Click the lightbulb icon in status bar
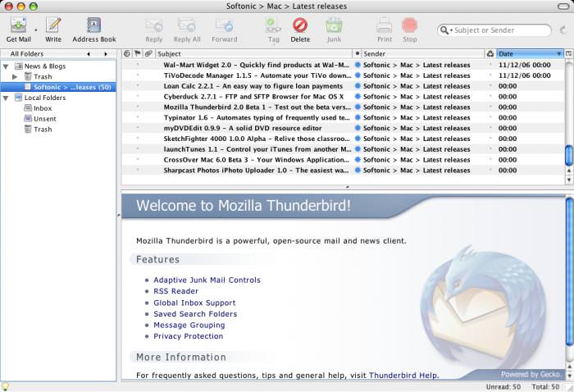 pyautogui.click(x=5, y=386)
